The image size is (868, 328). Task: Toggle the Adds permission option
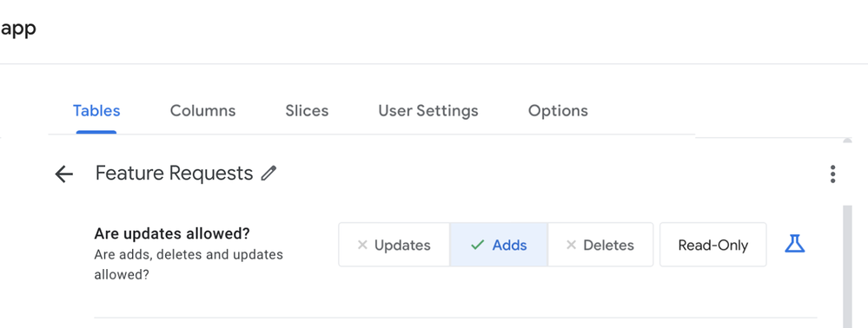click(x=499, y=245)
